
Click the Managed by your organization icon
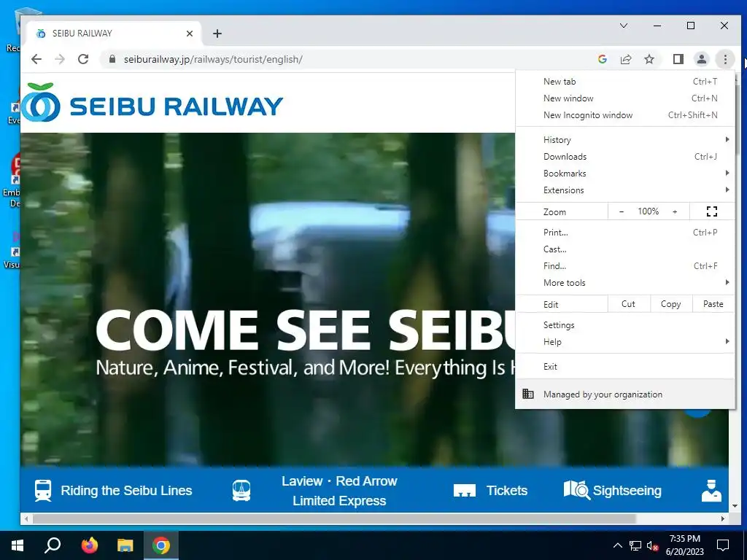[x=528, y=394]
